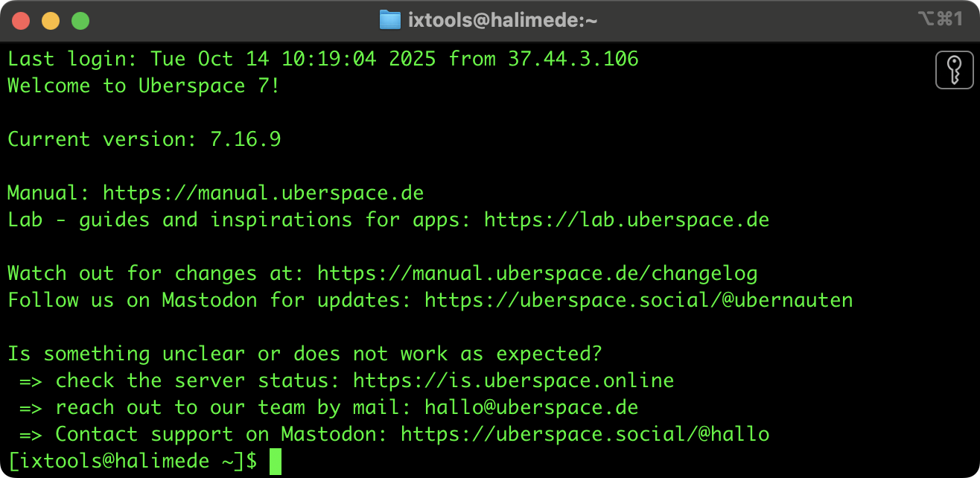
Task: Click the version number 7.16.9
Action: (245, 139)
